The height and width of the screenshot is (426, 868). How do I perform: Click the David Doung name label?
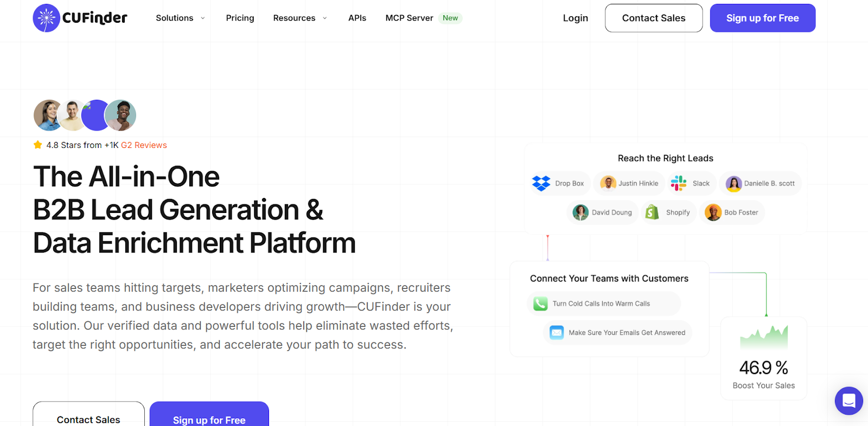click(611, 212)
